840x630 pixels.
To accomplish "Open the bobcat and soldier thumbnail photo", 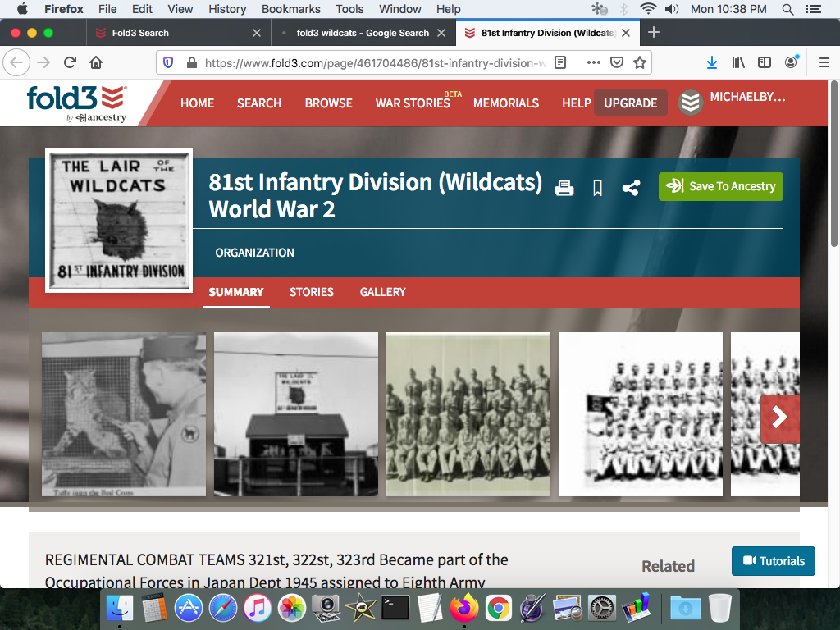I will (x=124, y=414).
